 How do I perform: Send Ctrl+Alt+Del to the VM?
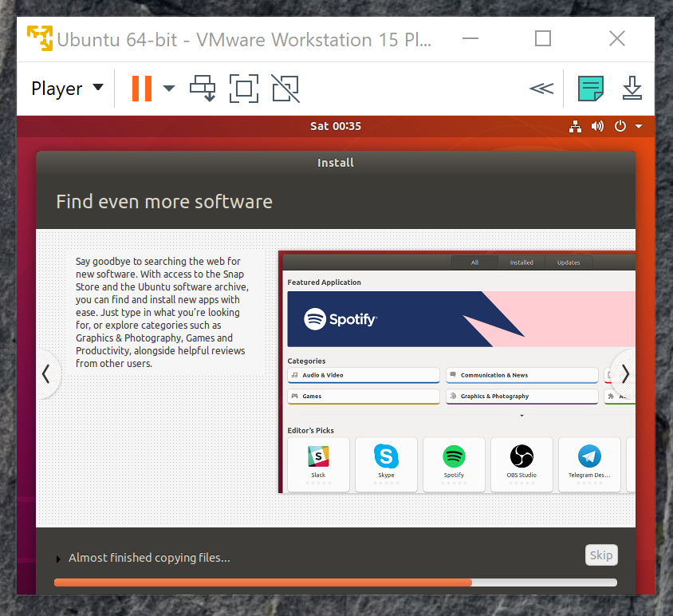click(203, 89)
